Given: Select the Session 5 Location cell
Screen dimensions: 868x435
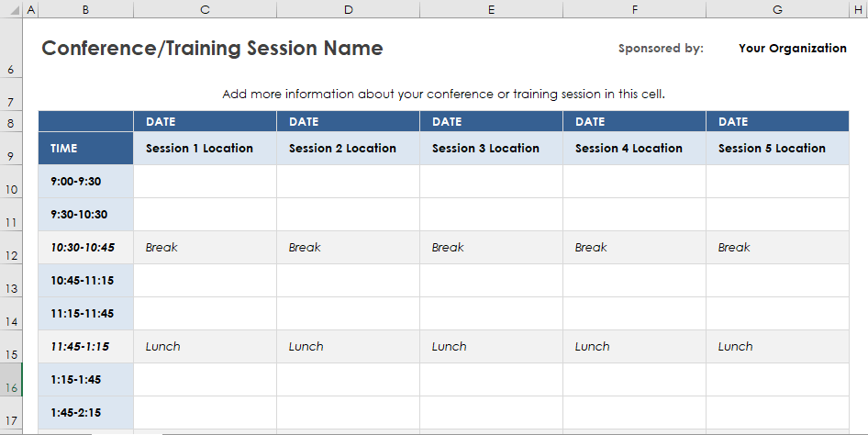Looking at the screenshot, I should 777,149.
